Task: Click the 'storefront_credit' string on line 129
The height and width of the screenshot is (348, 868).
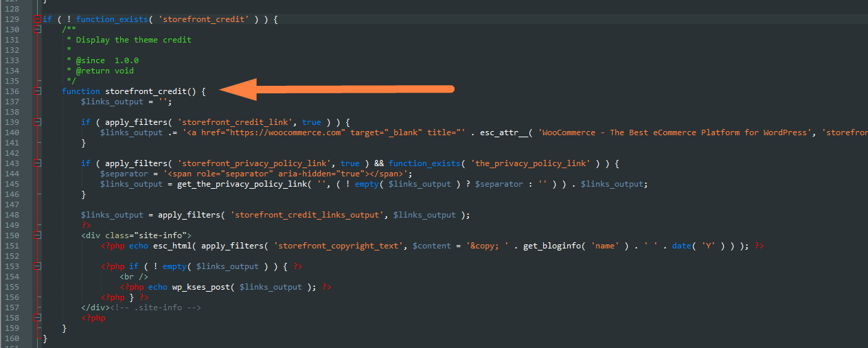Action: (203, 19)
